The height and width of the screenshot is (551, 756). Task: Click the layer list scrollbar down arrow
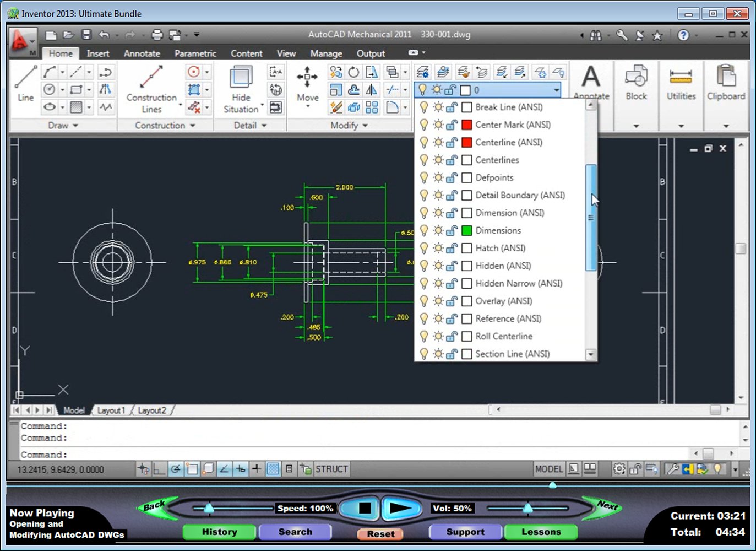pos(590,354)
